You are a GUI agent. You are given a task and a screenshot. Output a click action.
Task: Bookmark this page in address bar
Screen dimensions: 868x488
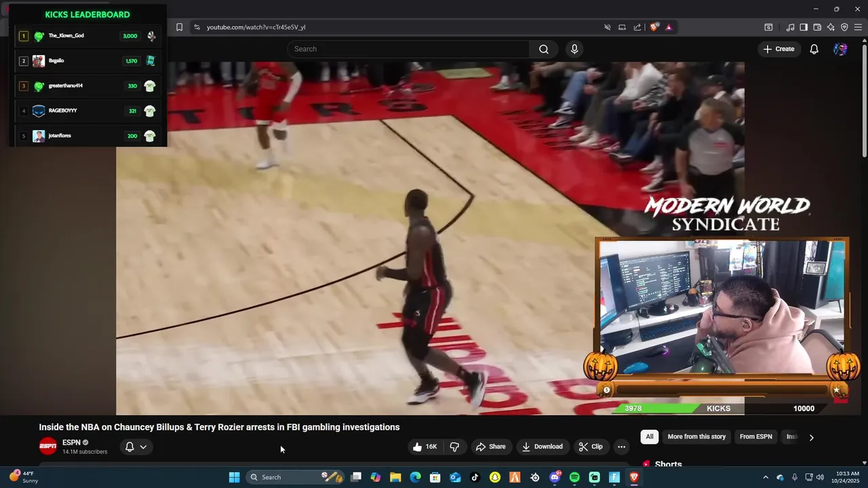click(179, 27)
